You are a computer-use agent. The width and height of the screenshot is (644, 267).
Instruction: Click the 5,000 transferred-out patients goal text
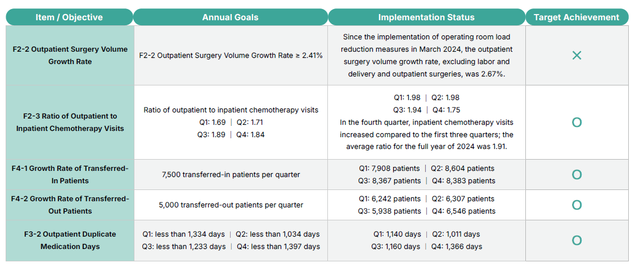(231, 205)
